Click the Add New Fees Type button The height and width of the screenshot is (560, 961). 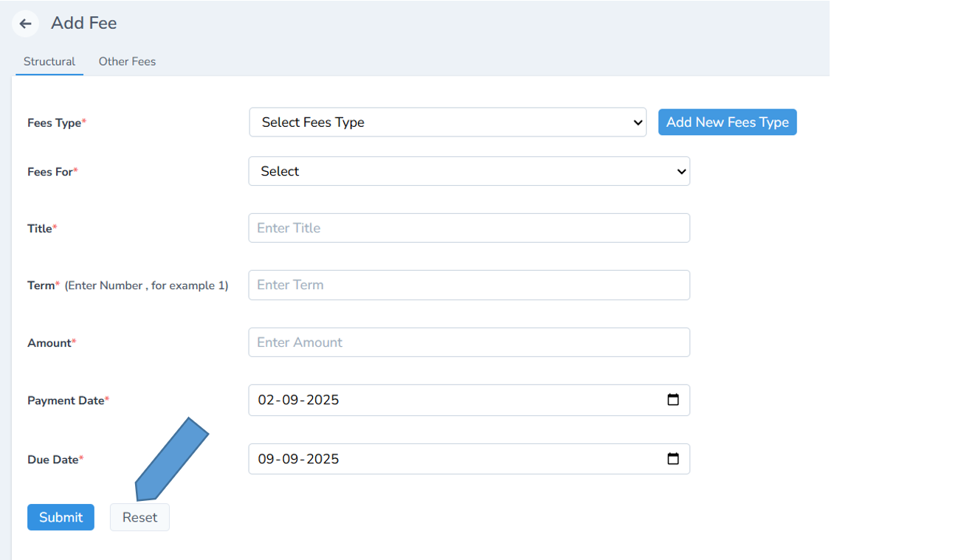[727, 122]
